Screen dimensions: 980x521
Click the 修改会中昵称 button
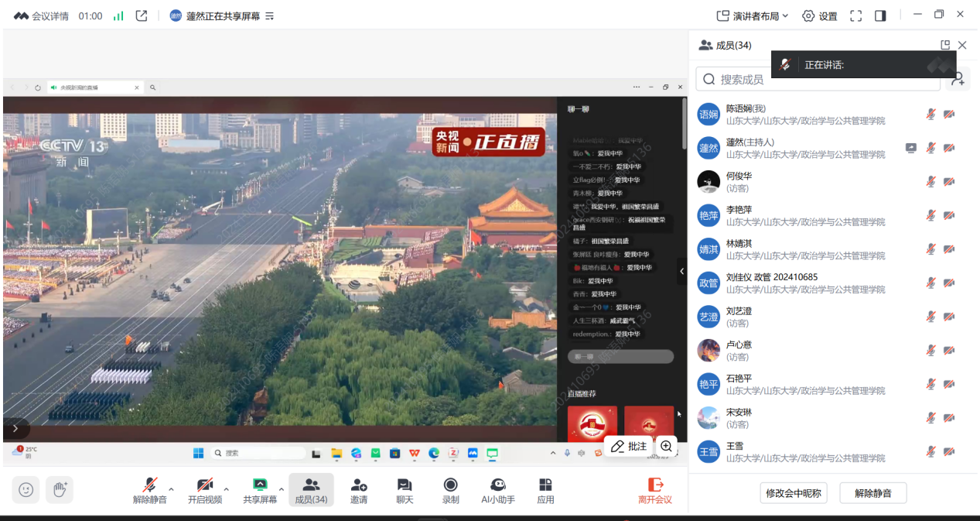point(794,493)
